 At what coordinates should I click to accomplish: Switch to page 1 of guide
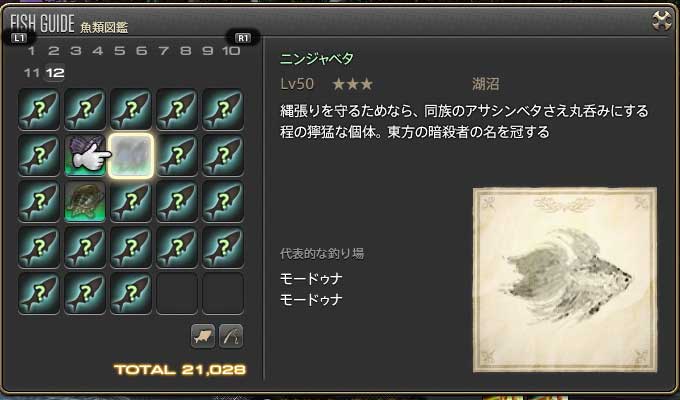(31, 51)
